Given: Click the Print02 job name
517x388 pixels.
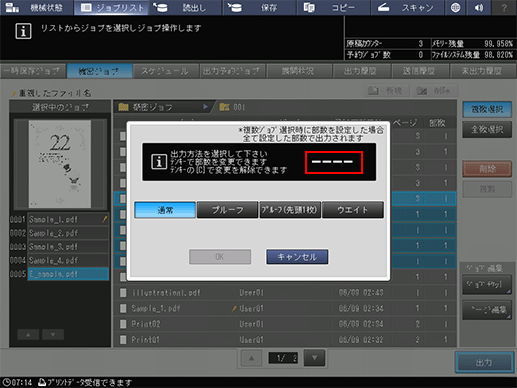Looking at the screenshot, I should pyautogui.click(x=146, y=324).
